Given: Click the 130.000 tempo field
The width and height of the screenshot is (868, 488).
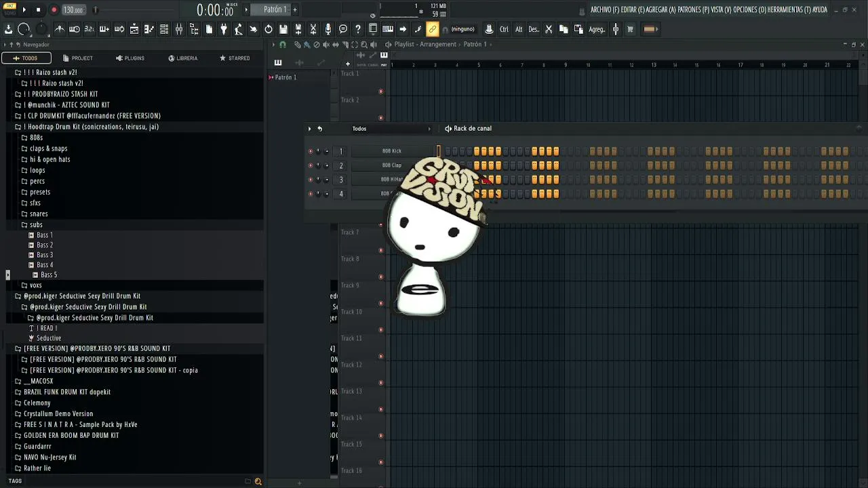Looking at the screenshot, I should click(73, 9).
